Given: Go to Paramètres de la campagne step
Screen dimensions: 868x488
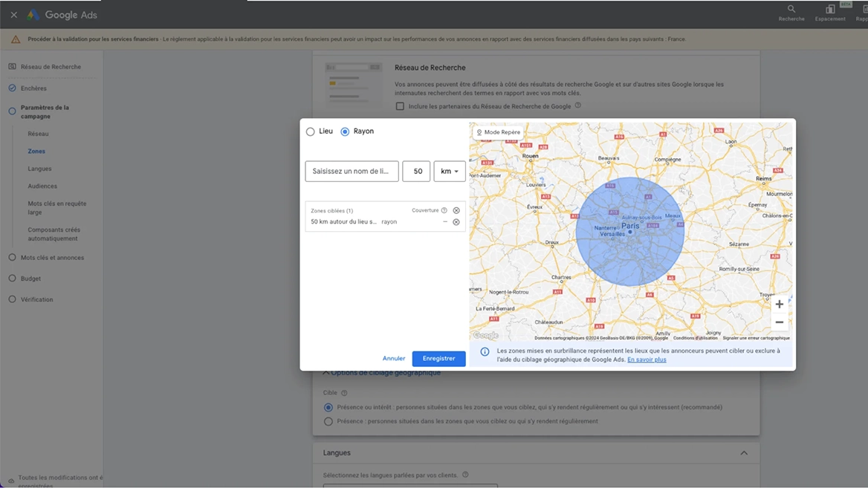Looking at the screenshot, I should click(45, 111).
